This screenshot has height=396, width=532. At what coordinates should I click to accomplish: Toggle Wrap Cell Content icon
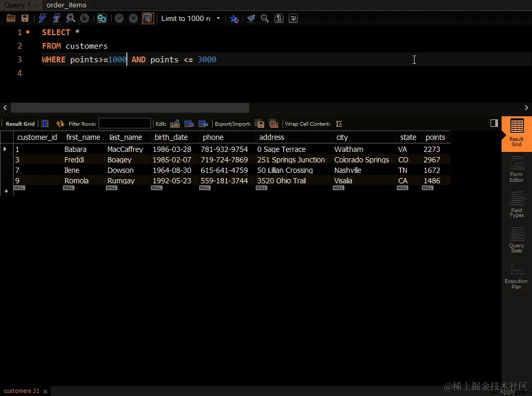[339, 124]
